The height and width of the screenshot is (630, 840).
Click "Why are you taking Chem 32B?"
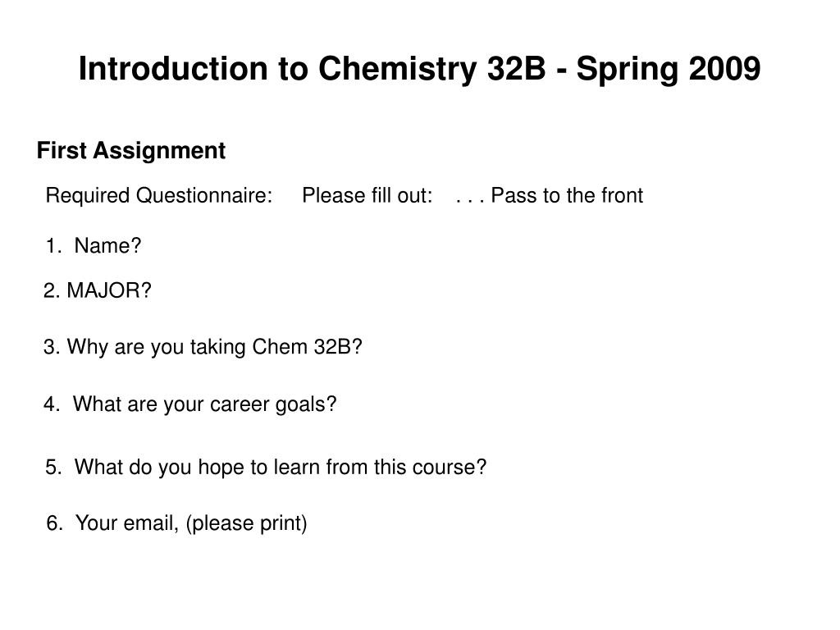tap(203, 347)
